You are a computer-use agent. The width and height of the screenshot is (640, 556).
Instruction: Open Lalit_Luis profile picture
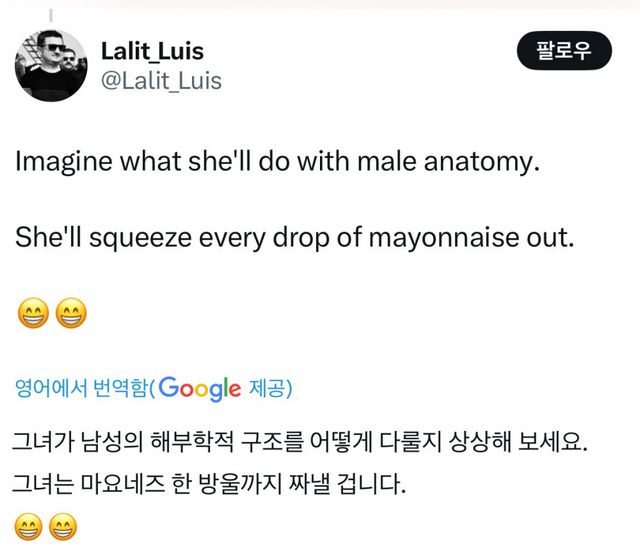[x=51, y=65]
